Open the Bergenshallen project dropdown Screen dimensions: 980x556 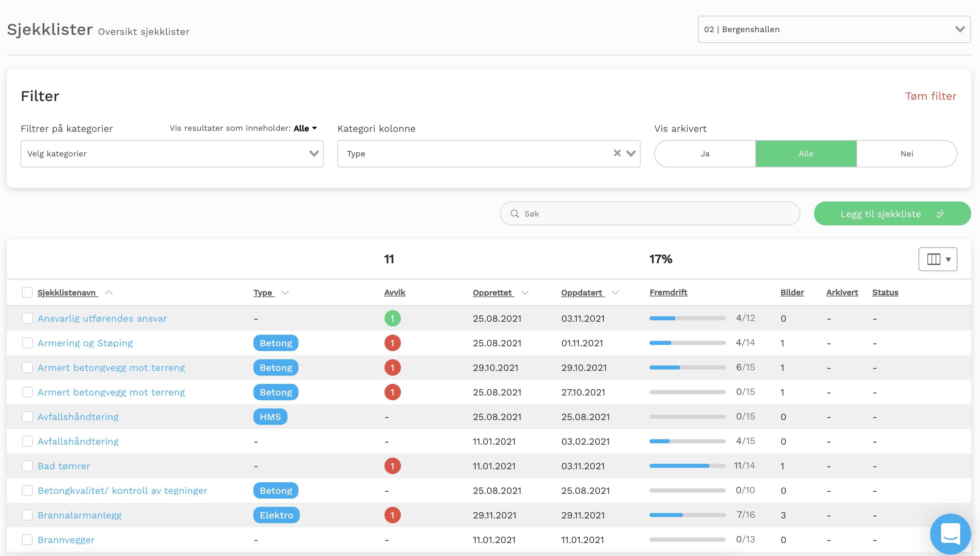coord(834,29)
